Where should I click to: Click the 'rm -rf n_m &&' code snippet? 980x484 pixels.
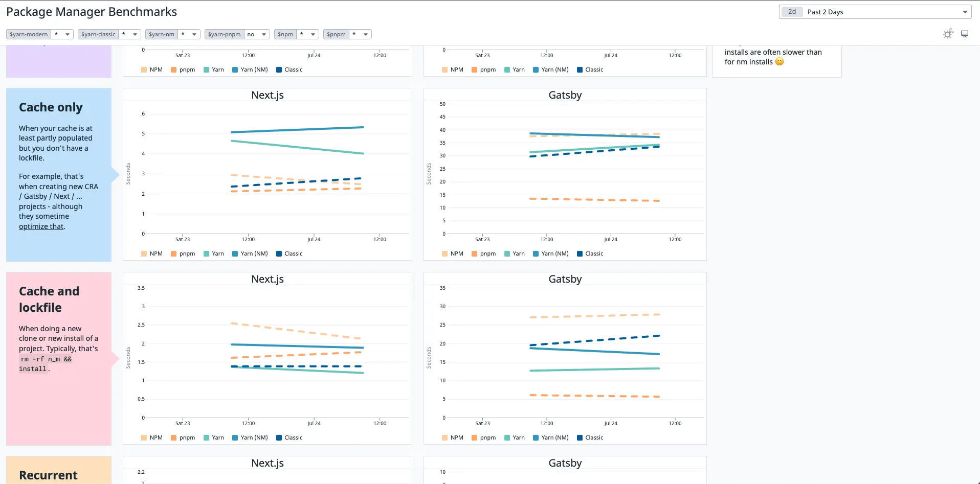click(46, 359)
